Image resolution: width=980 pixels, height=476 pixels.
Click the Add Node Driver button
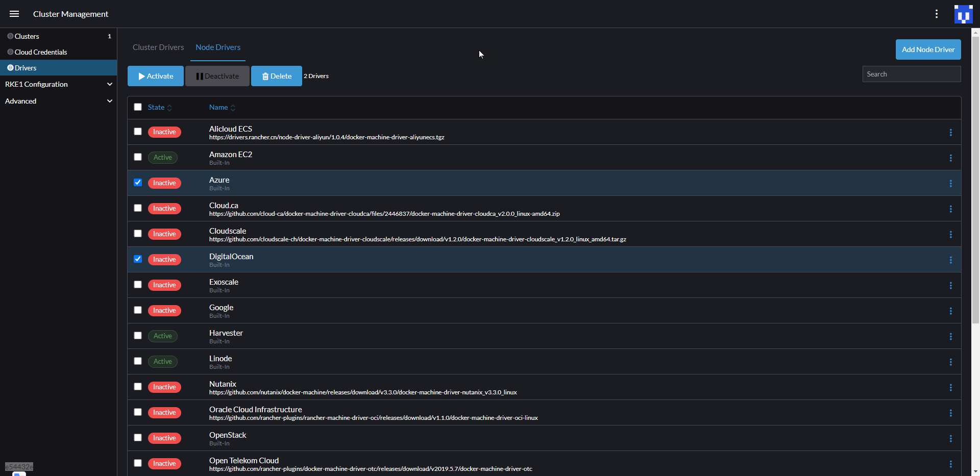tap(927, 49)
